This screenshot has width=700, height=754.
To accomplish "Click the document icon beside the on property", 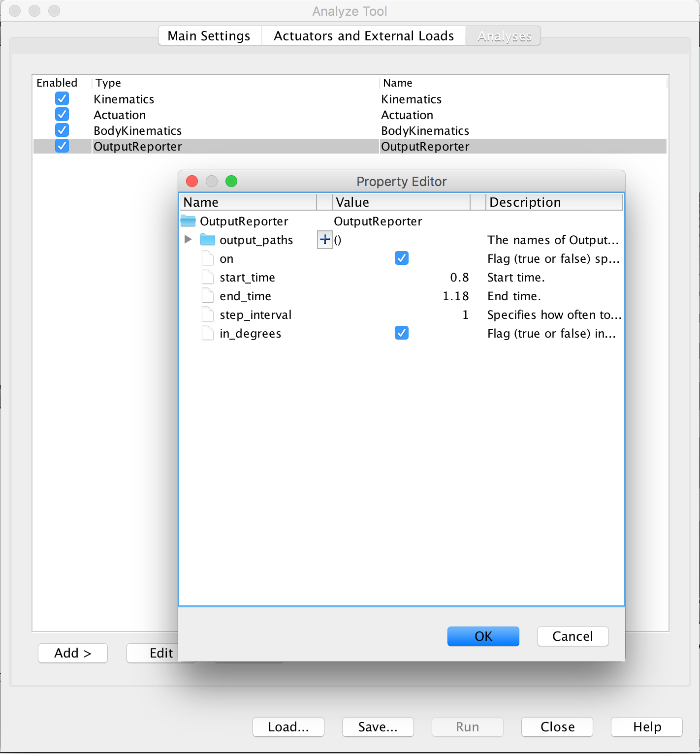I will click(x=207, y=258).
